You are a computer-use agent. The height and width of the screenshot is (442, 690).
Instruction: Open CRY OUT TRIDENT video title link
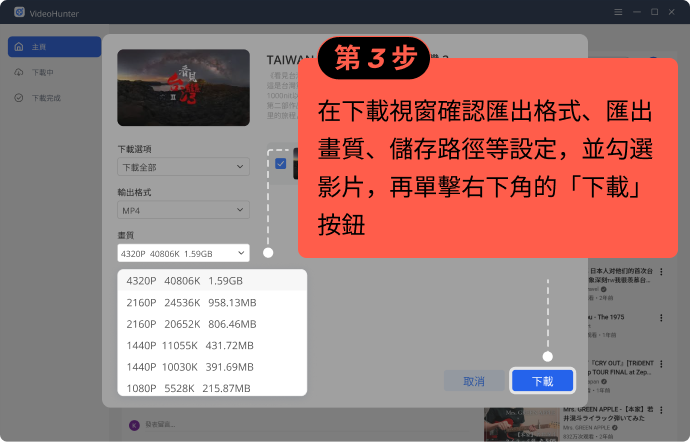point(621,368)
